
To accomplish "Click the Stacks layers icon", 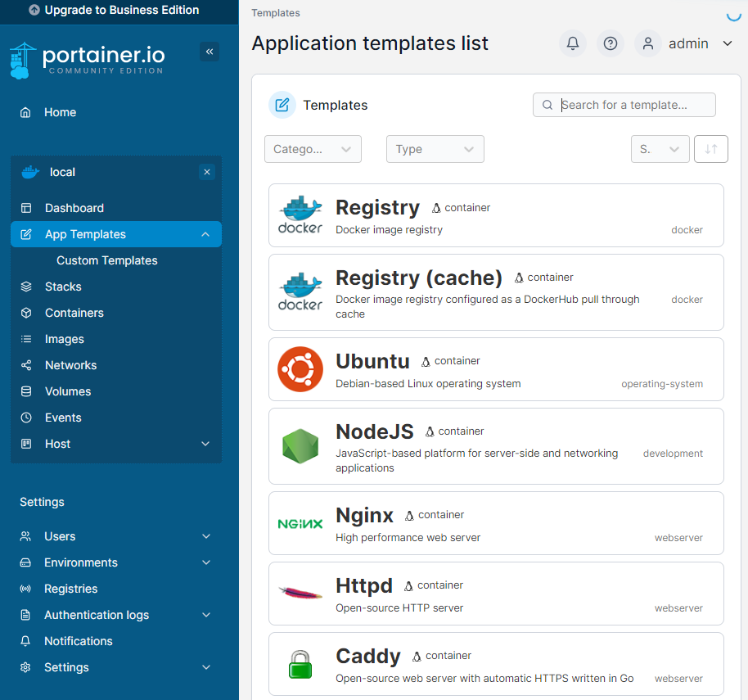I will [x=26, y=287].
